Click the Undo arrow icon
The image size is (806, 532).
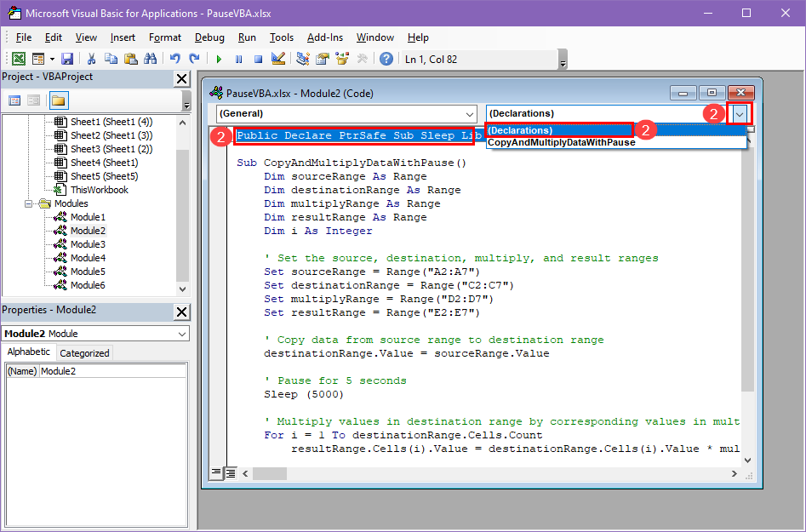pyautogui.click(x=174, y=59)
